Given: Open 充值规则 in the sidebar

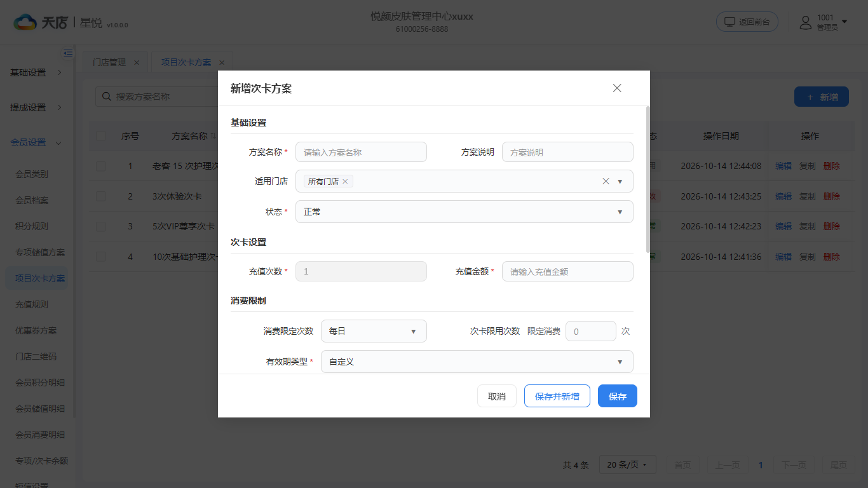Looking at the screenshot, I should (x=32, y=304).
